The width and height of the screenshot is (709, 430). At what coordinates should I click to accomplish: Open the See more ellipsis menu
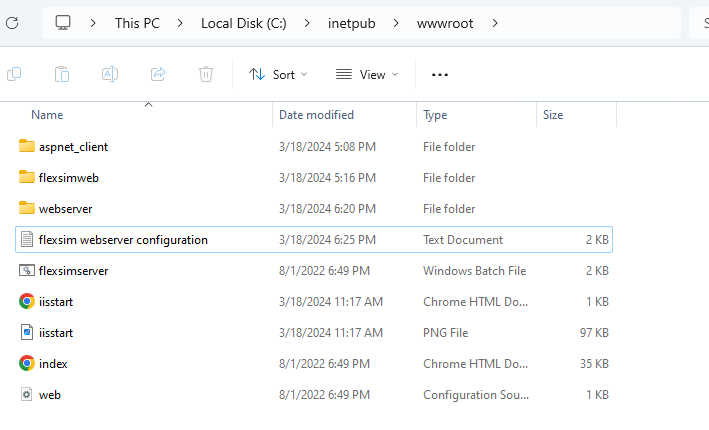[x=440, y=75]
